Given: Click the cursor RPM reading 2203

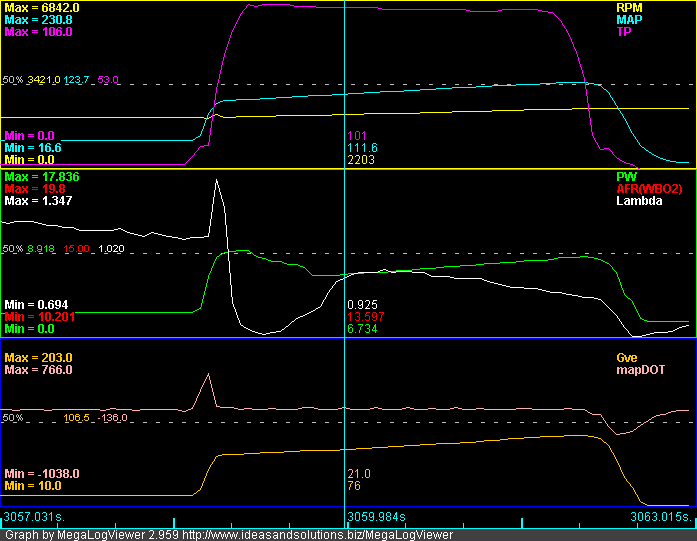Looking at the screenshot, I should [x=361, y=160].
